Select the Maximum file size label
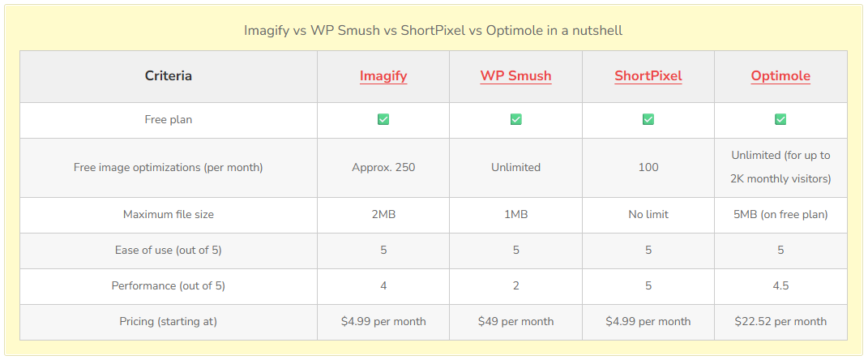This screenshot has width=868, height=360. (x=169, y=215)
